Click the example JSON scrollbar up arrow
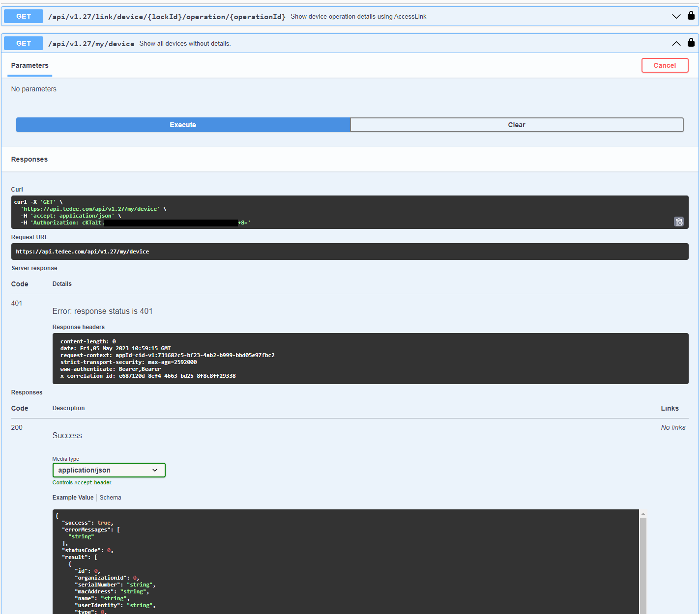700x614 pixels. pos(642,514)
